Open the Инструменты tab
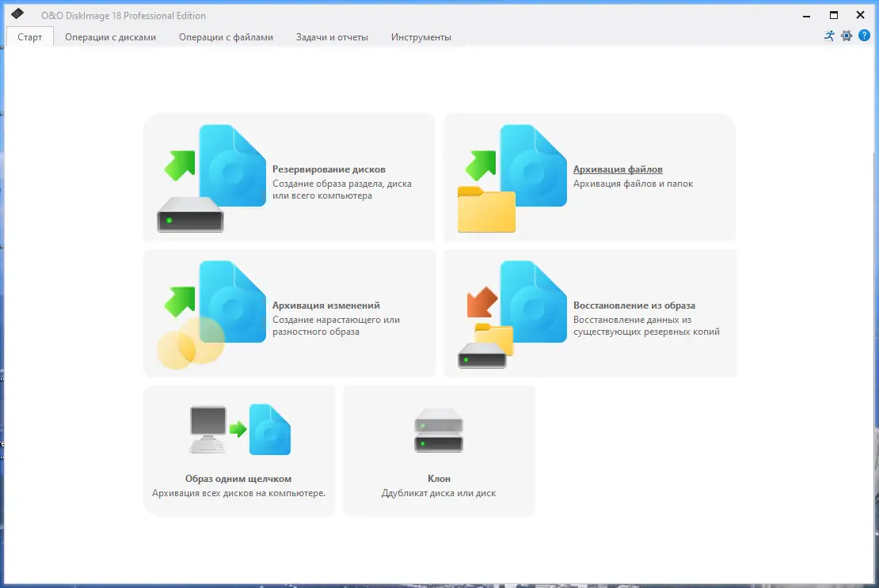Image resolution: width=879 pixels, height=588 pixels. pos(420,36)
